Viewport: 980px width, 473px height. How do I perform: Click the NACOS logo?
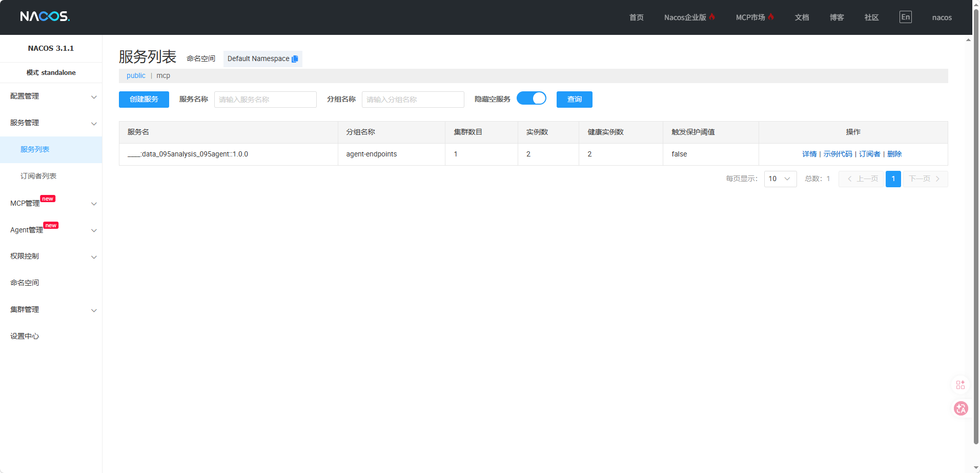click(45, 16)
